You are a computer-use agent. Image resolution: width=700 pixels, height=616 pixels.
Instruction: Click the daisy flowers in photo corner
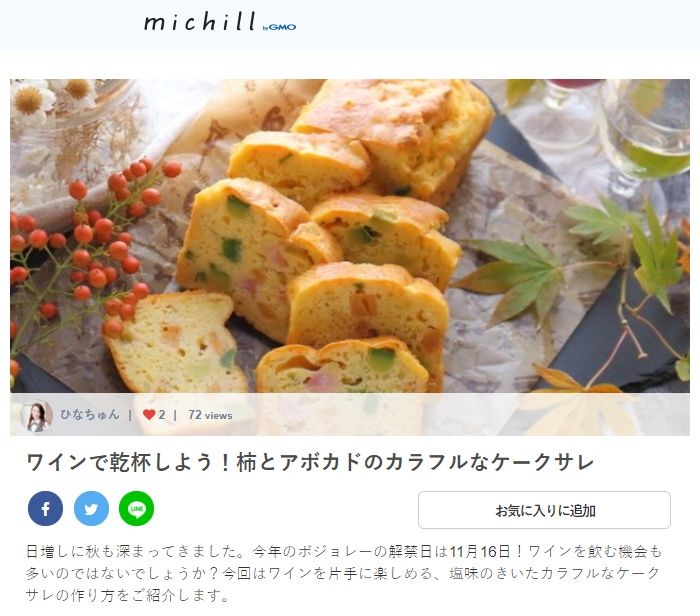tap(54, 98)
